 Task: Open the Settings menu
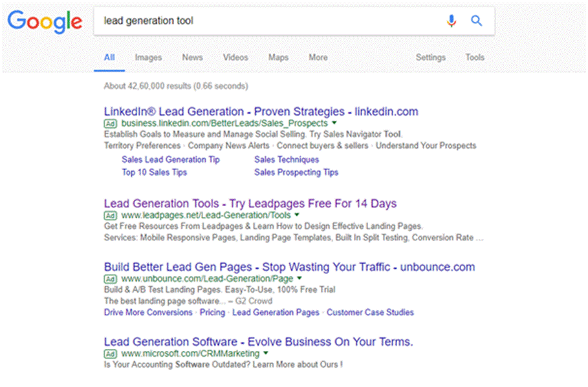pos(430,58)
